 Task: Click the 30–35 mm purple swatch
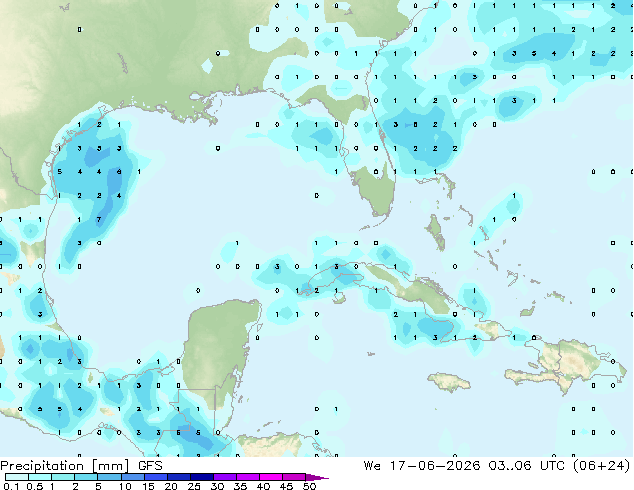click(x=224, y=477)
